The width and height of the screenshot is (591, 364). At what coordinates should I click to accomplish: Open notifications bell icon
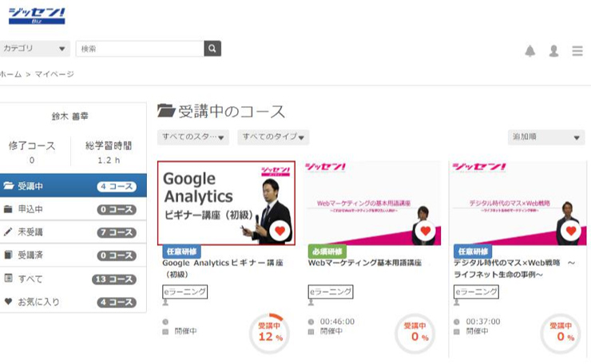point(530,50)
